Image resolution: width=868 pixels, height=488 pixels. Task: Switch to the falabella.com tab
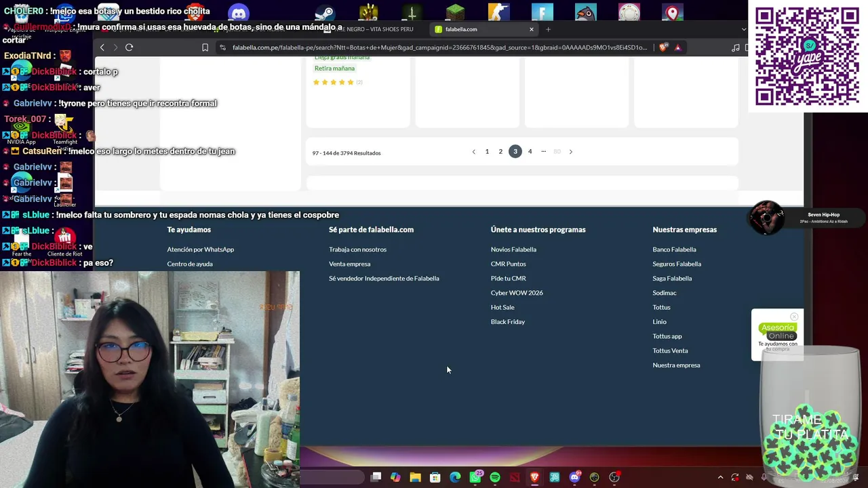[485, 29]
